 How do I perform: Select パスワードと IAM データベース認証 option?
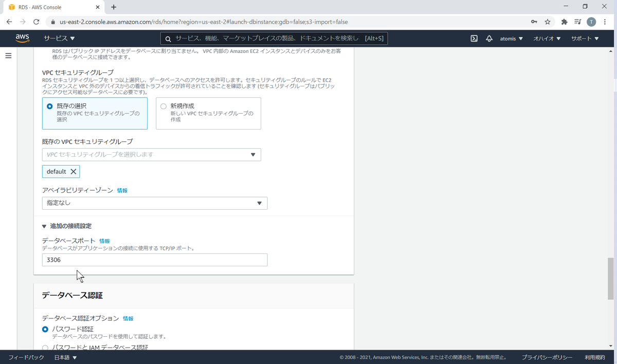(45, 348)
